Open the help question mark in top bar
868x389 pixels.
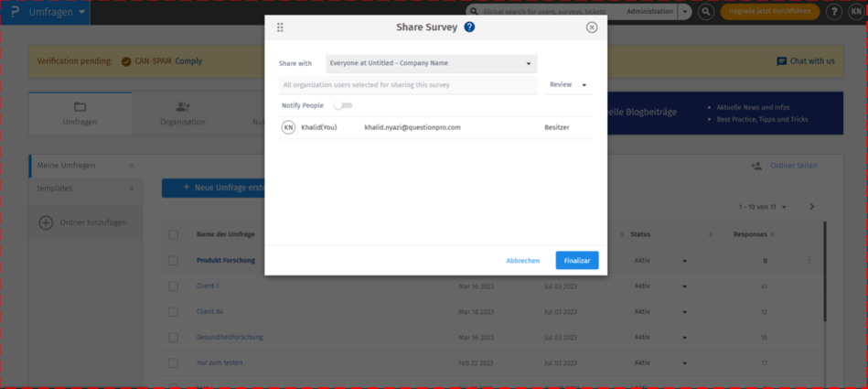(834, 12)
